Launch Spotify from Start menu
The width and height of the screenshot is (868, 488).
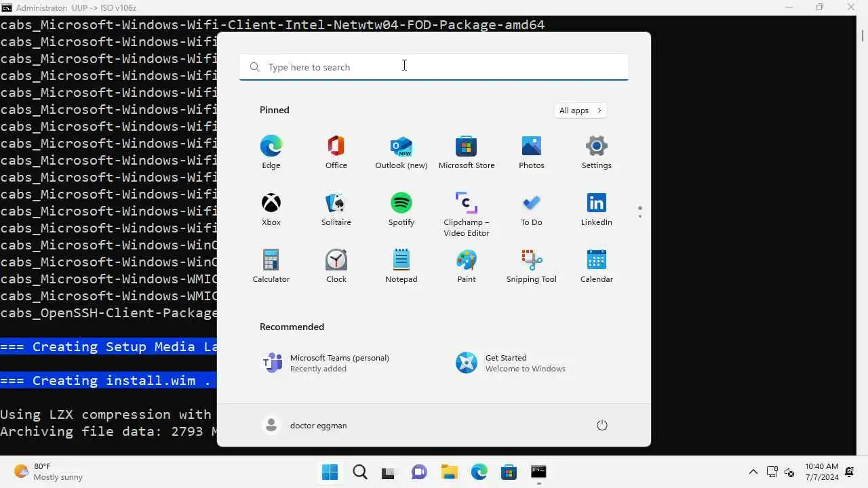tap(401, 209)
